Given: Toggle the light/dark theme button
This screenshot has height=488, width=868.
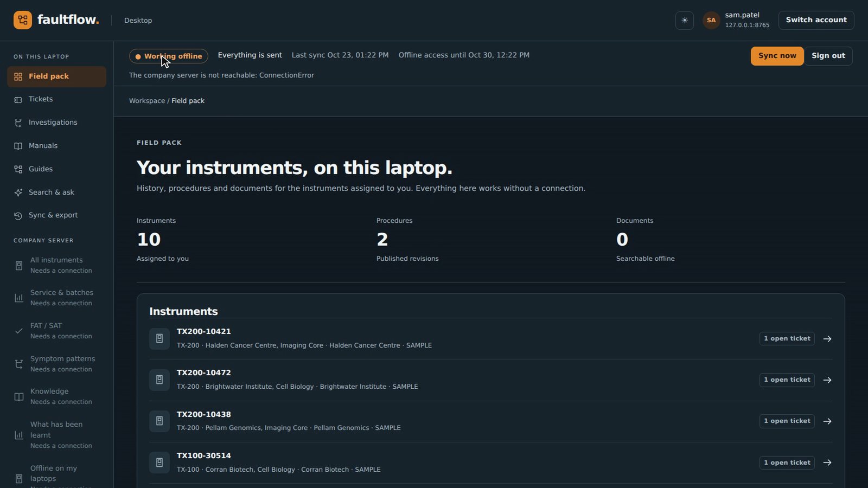Looking at the screenshot, I should click(685, 20).
